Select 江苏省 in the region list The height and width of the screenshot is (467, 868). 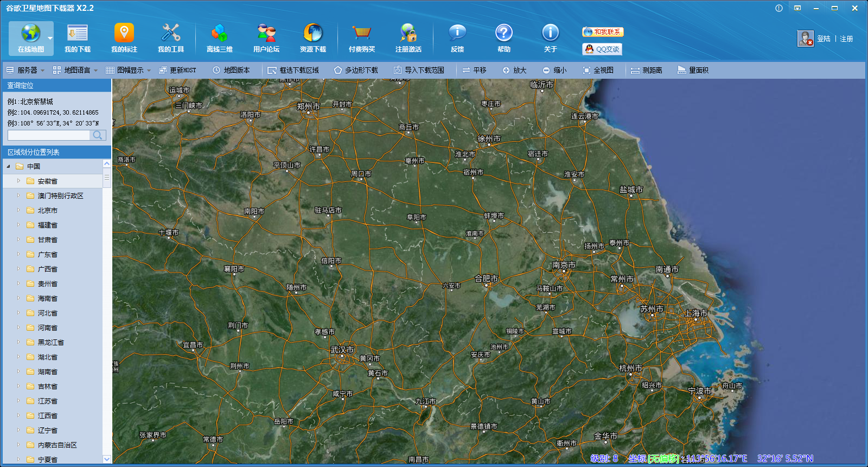pyautogui.click(x=47, y=401)
